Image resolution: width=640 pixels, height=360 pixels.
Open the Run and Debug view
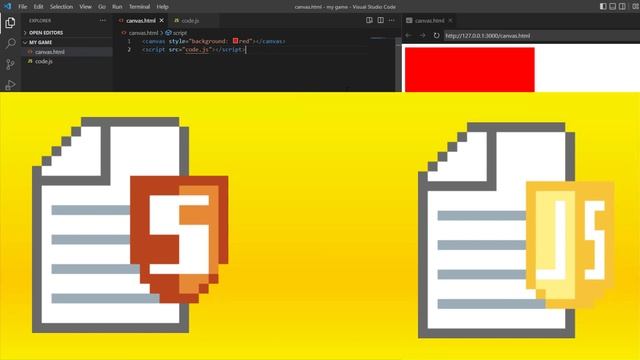10,84
